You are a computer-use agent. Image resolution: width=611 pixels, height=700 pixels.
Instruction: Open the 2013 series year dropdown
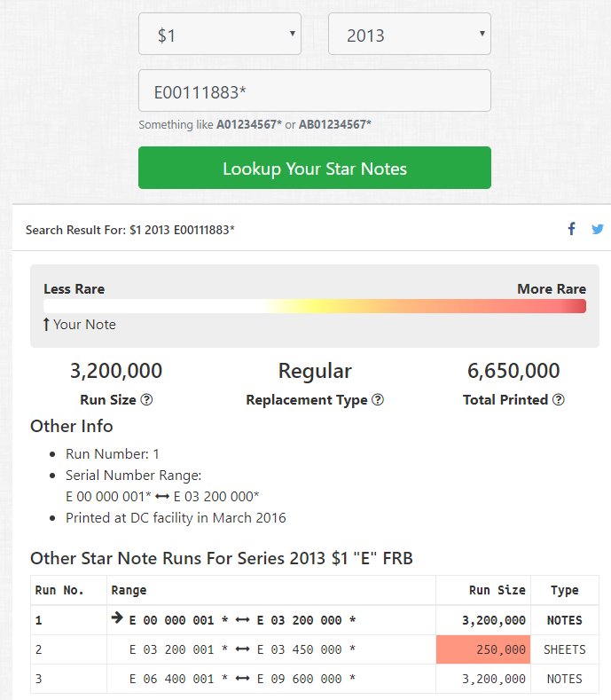coord(410,34)
